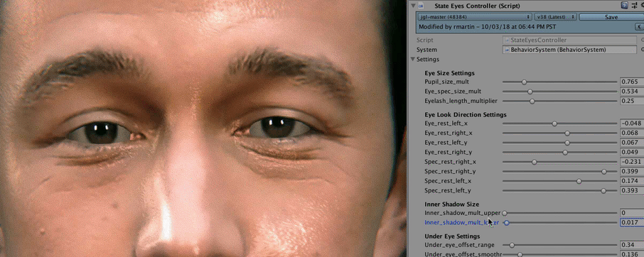644x257 pixels.
Task: Click the Pupil_size_mult value field 0.765
Action: [x=632, y=82]
